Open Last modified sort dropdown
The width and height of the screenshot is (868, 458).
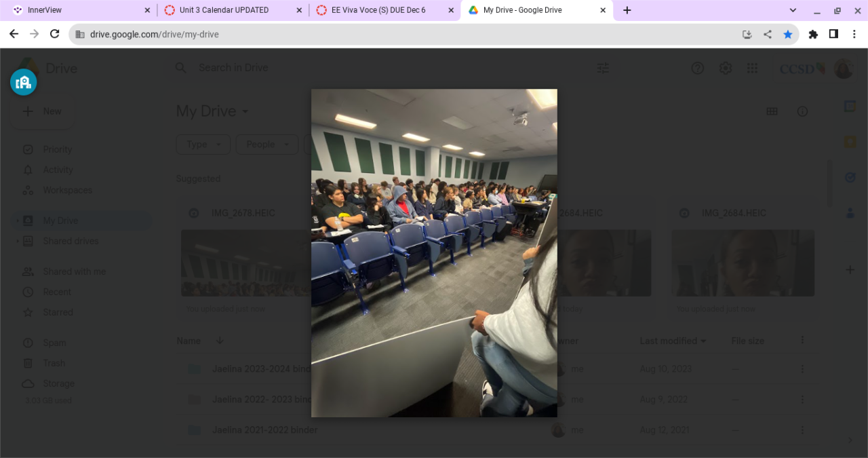coord(673,341)
